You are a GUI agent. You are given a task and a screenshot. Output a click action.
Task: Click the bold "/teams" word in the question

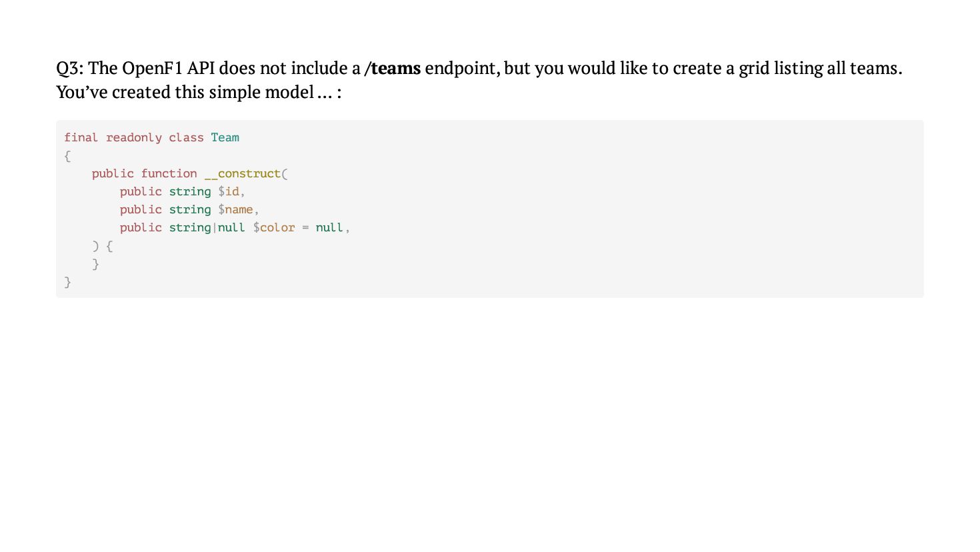tap(393, 69)
